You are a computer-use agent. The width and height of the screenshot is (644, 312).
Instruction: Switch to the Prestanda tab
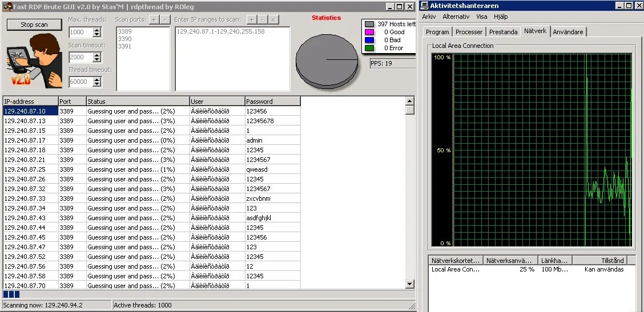pyautogui.click(x=503, y=32)
